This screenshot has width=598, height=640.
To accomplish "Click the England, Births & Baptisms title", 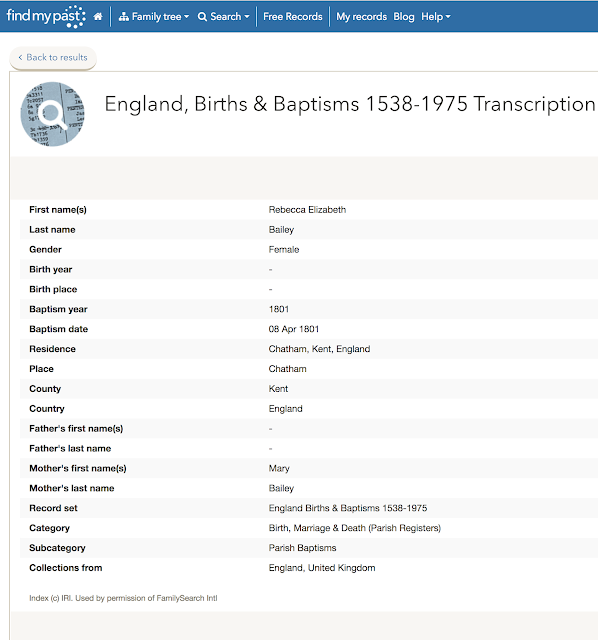I will click(350, 104).
